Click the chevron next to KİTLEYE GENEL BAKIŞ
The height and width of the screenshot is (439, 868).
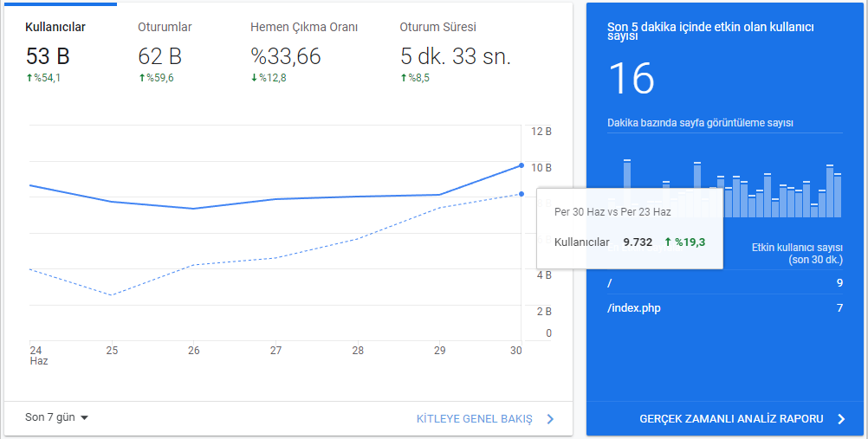[x=550, y=419]
